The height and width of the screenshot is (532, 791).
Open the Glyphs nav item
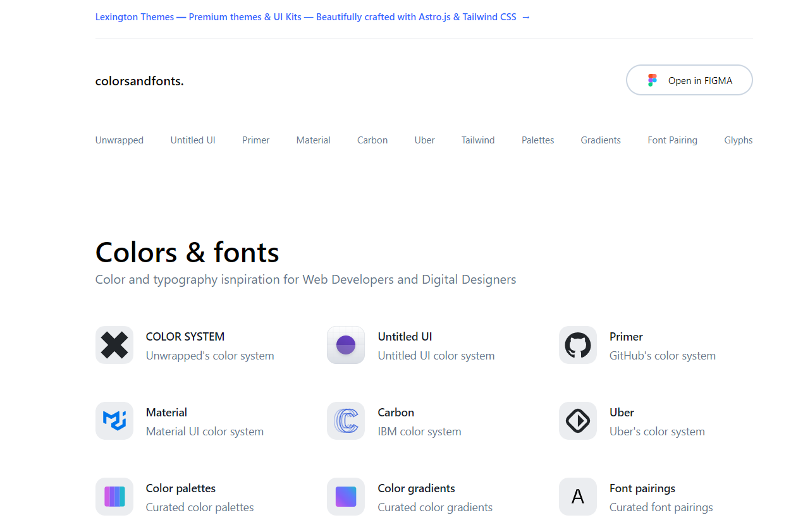[739, 140]
